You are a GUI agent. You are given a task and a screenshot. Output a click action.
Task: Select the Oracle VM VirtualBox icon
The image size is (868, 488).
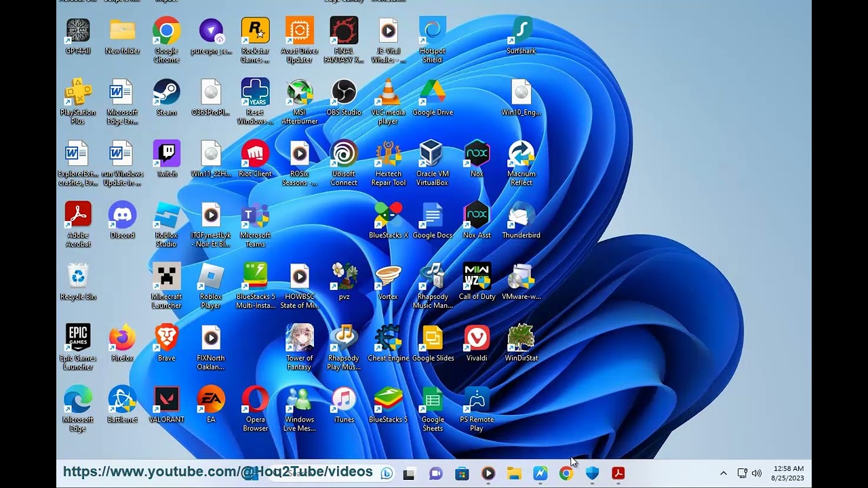coord(433,153)
